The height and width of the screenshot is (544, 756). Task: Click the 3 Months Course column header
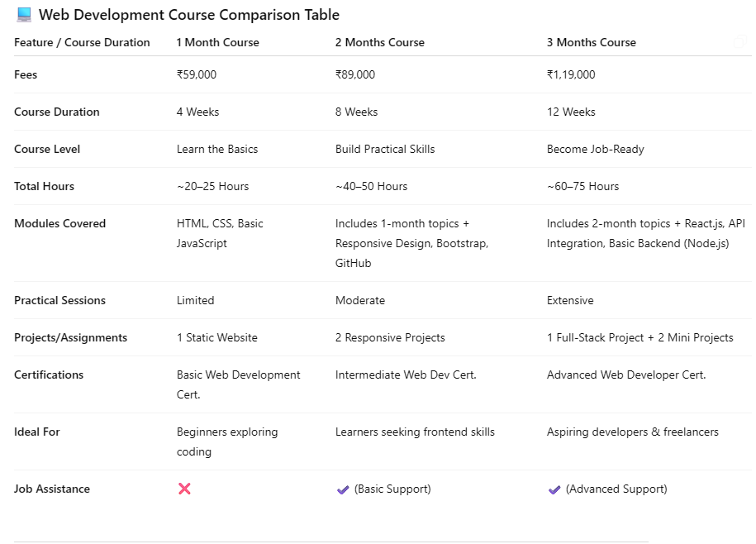[x=591, y=42]
